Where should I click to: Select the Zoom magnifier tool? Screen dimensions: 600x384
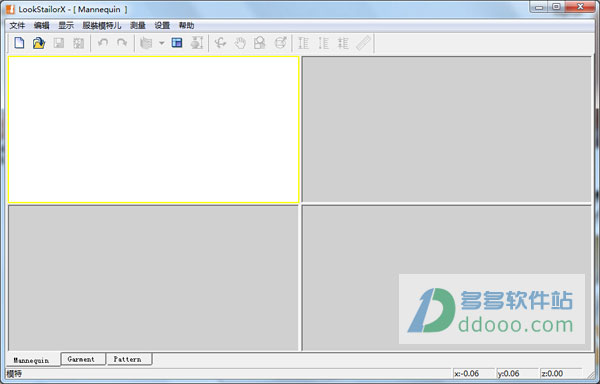[x=260, y=43]
